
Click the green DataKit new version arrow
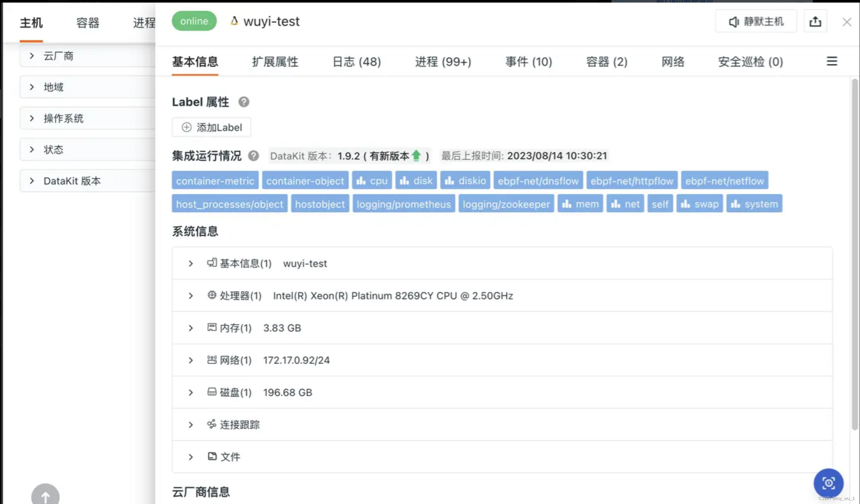[416, 155]
